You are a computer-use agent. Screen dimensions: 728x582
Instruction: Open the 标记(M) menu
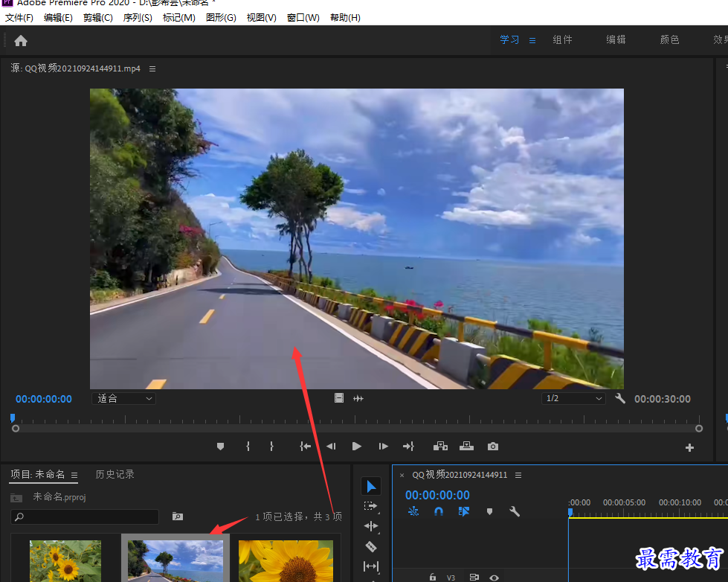tap(178, 18)
